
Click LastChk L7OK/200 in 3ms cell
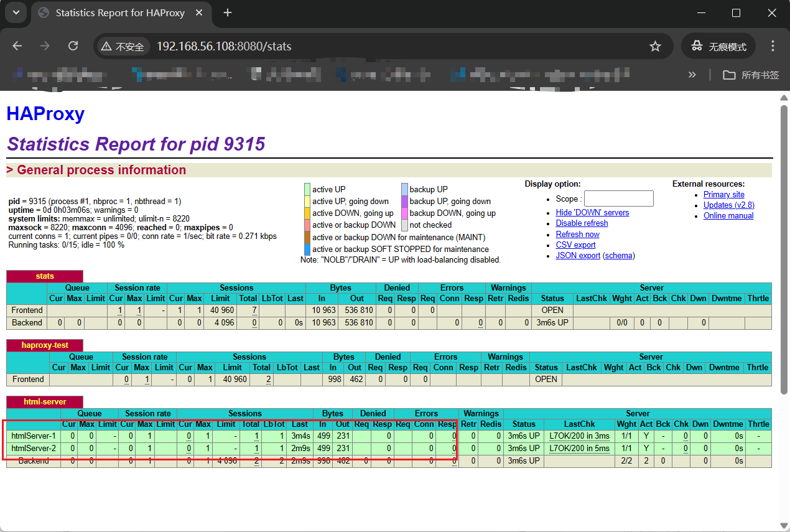579,436
